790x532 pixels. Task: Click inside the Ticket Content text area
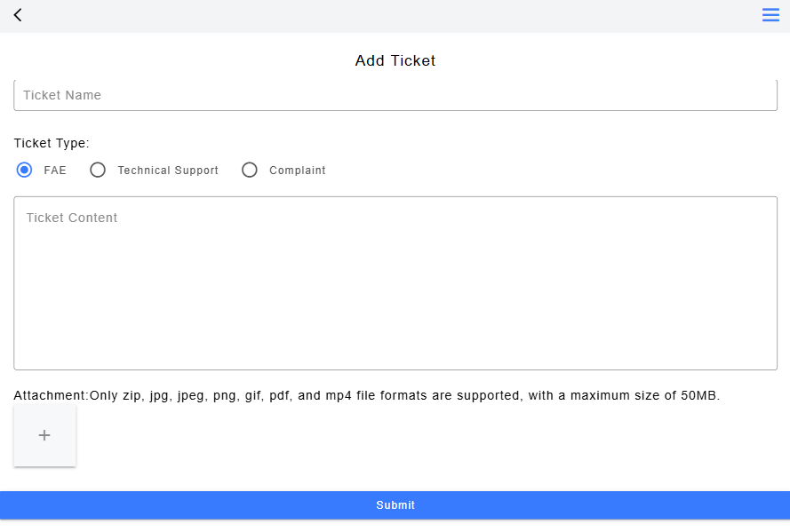point(395,282)
